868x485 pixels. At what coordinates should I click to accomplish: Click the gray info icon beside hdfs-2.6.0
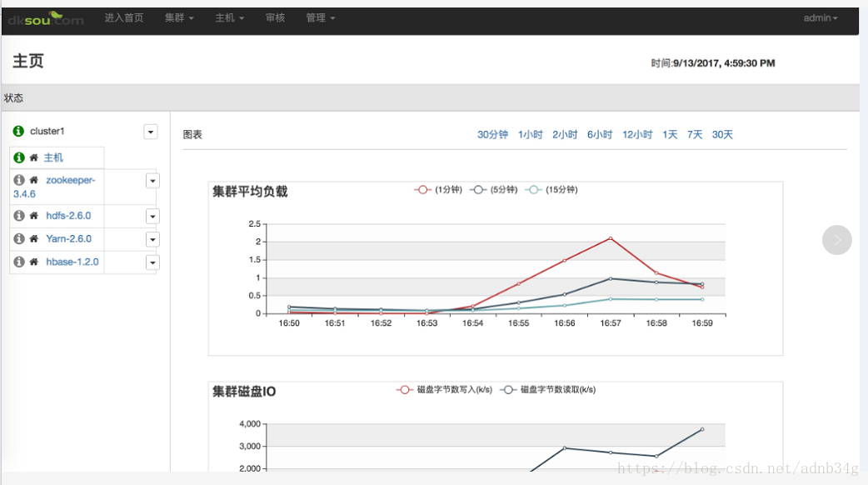tap(19, 216)
